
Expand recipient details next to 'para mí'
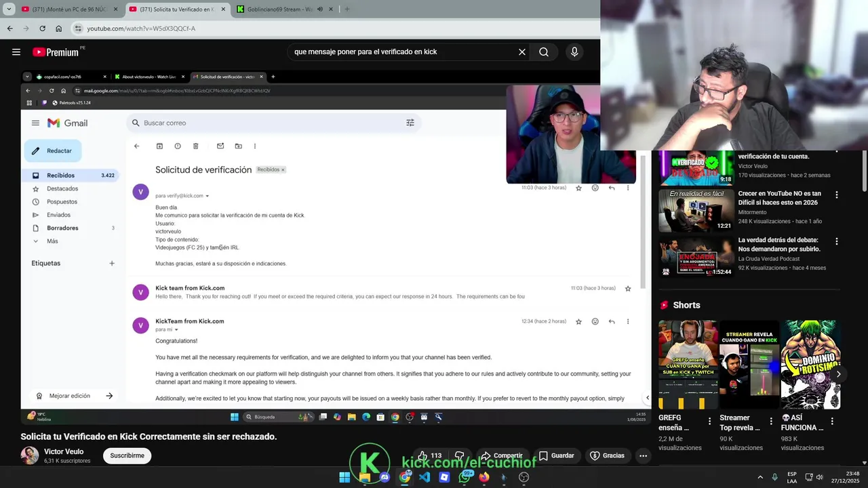pyautogui.click(x=176, y=329)
